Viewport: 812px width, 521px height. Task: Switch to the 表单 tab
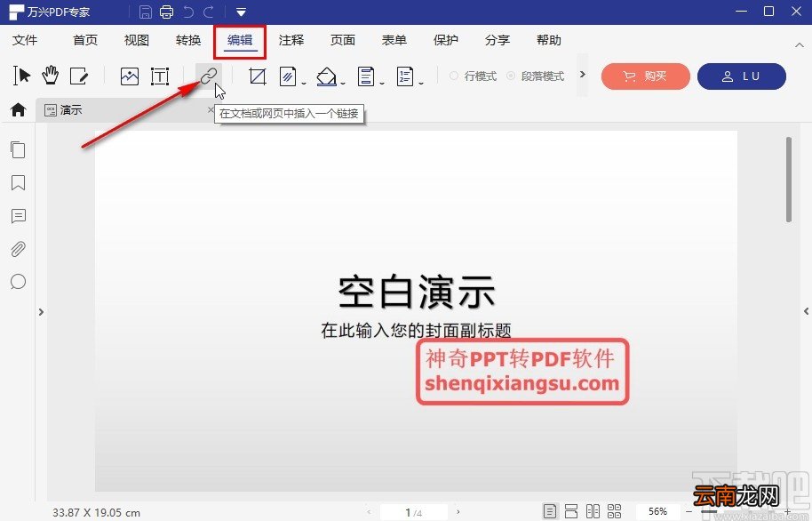coord(394,40)
